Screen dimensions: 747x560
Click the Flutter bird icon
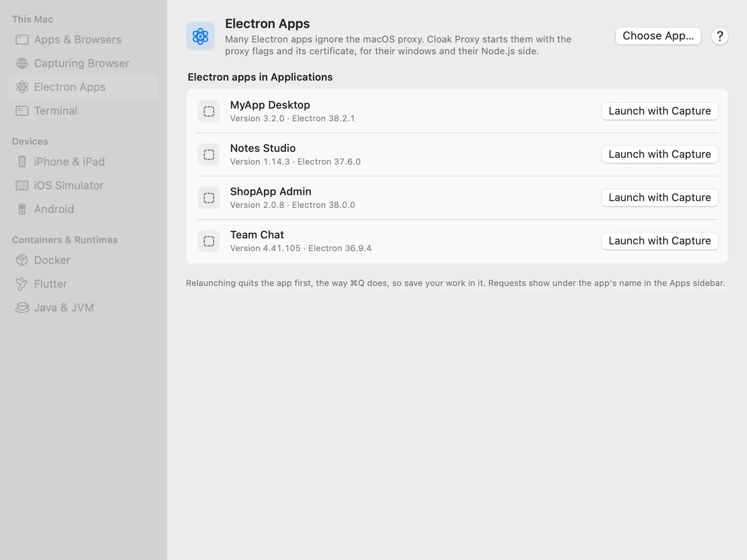pyautogui.click(x=22, y=284)
